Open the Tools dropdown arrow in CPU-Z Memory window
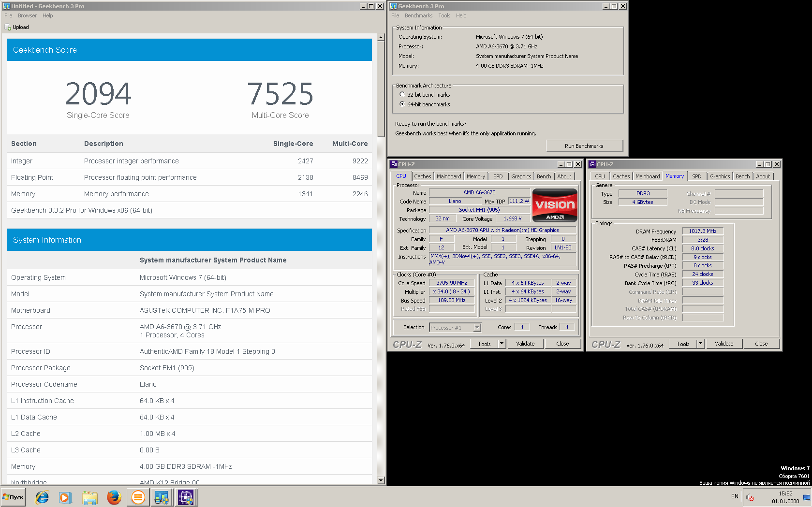812x507 pixels. click(x=700, y=344)
